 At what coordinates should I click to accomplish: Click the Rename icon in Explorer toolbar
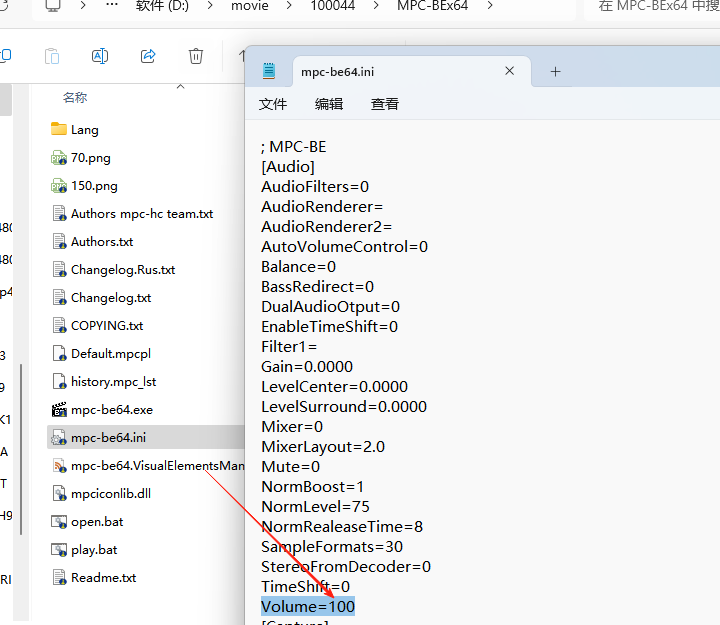tap(99, 56)
